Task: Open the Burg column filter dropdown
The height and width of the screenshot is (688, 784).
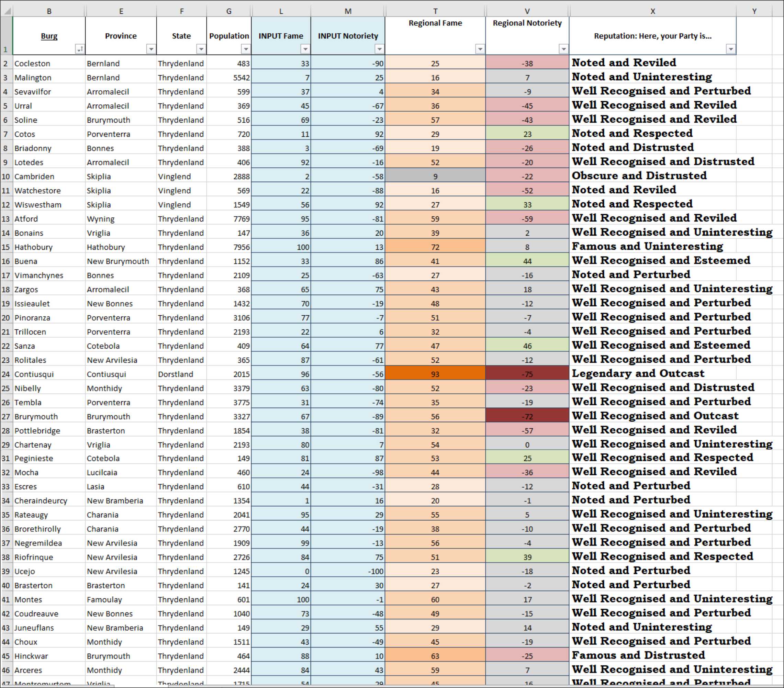Action: [79, 49]
